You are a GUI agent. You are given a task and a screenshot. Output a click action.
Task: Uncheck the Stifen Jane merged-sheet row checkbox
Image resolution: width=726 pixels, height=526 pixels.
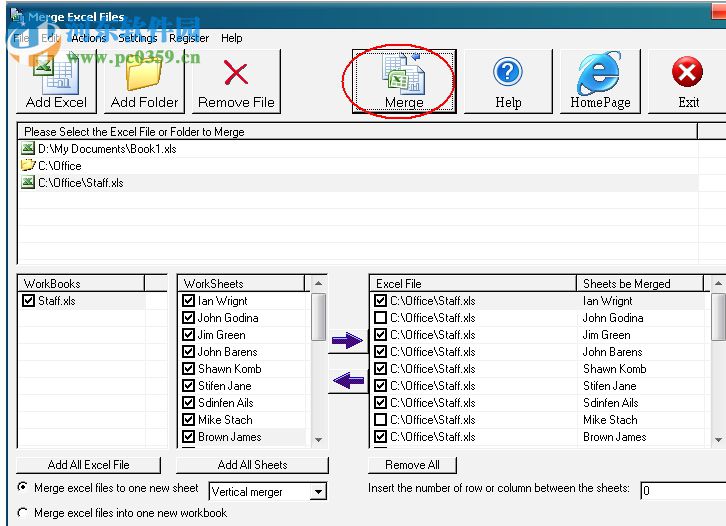pos(380,386)
